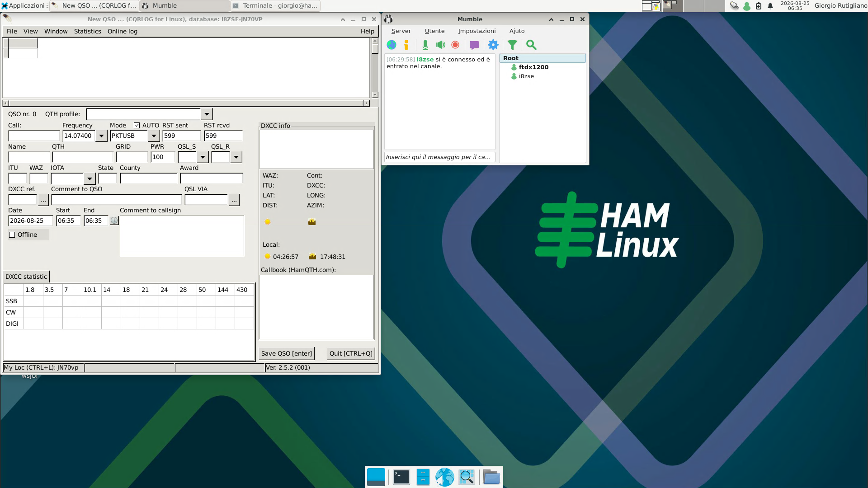Enable the Offline checkbox

(12, 235)
